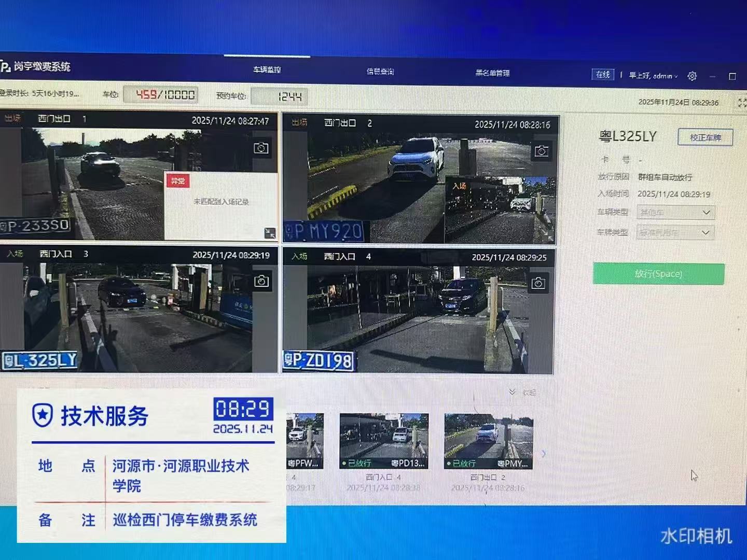Image resolution: width=747 pixels, height=560 pixels.
Task: Select the 车辆监控 tab
Action: pos(267,69)
